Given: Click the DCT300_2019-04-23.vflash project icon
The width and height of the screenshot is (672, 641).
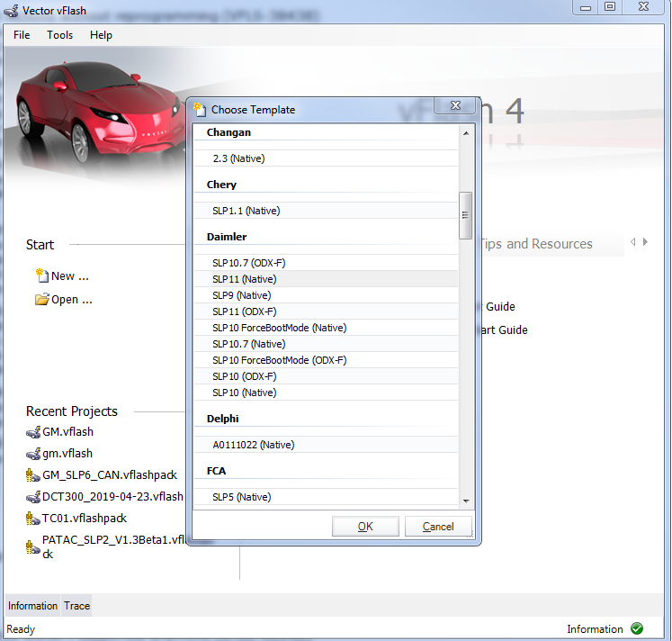Looking at the screenshot, I should pos(34,497).
